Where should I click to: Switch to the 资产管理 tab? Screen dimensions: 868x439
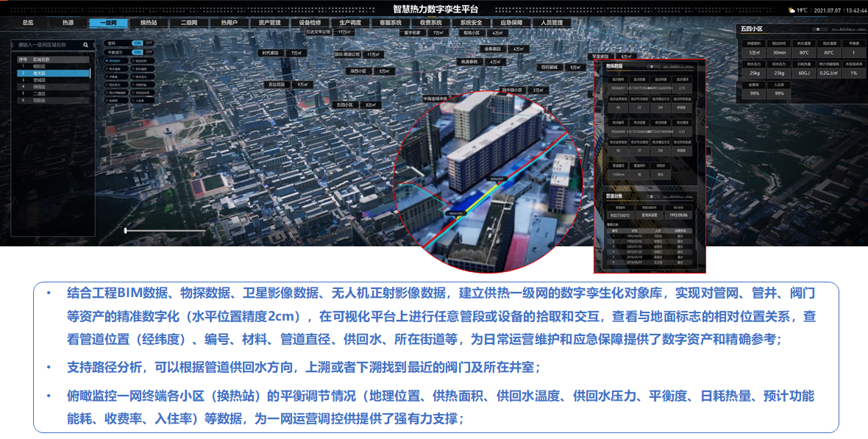tap(270, 23)
